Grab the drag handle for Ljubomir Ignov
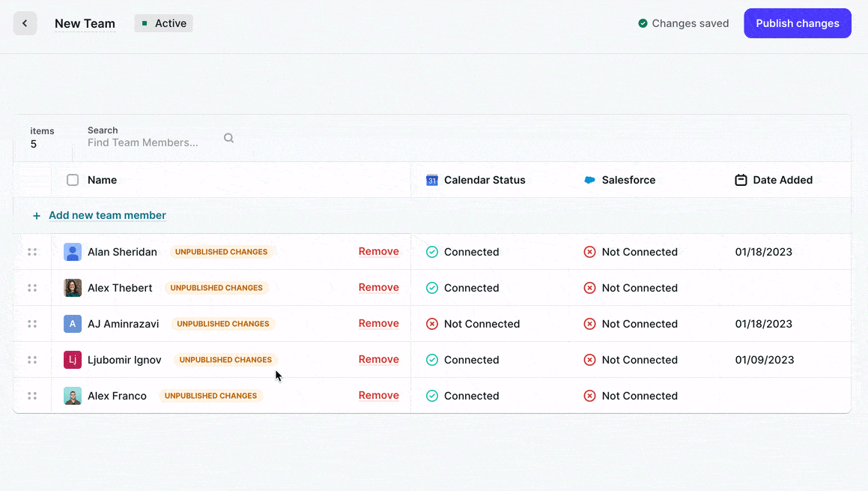The width and height of the screenshot is (868, 491). click(32, 360)
